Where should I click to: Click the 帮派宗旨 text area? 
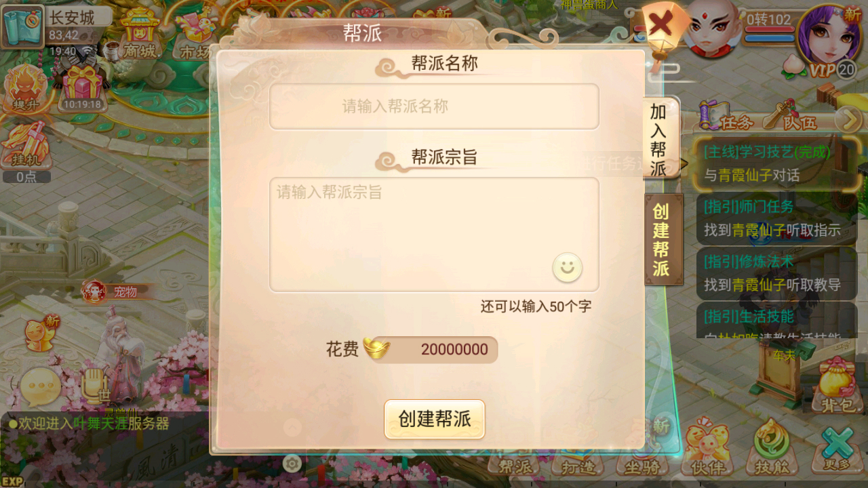434,235
